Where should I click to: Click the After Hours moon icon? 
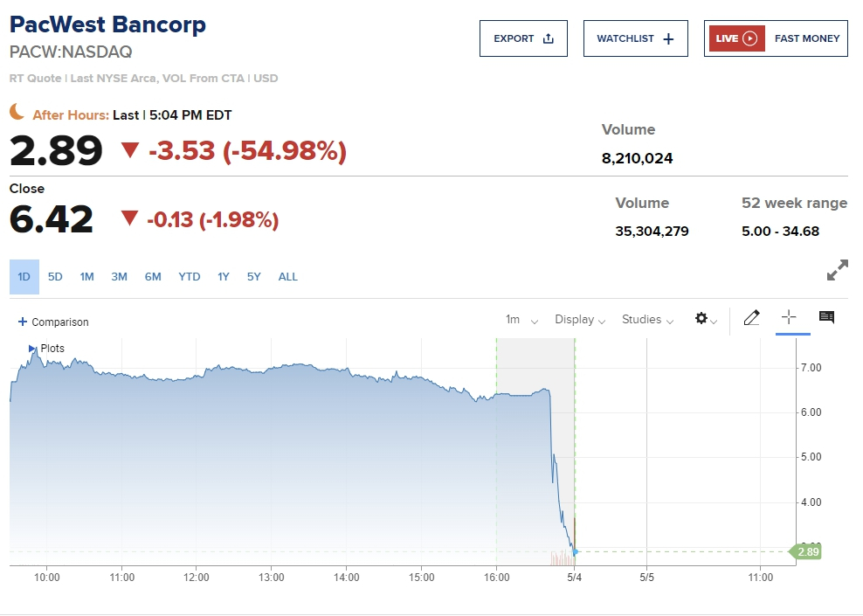pyautogui.click(x=17, y=112)
